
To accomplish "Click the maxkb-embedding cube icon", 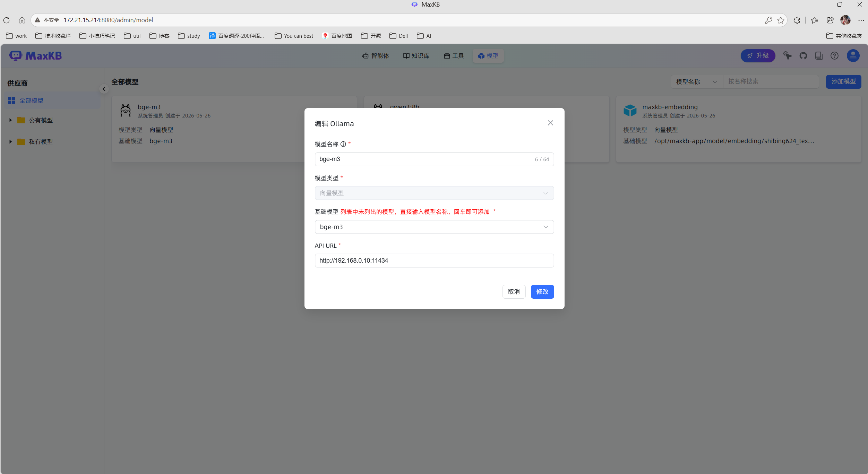I will pos(630,111).
